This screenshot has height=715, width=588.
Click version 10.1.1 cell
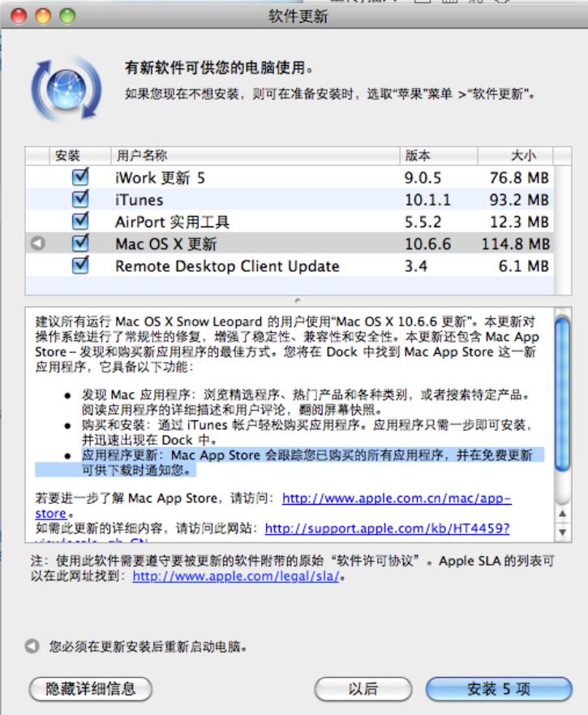[x=427, y=200]
